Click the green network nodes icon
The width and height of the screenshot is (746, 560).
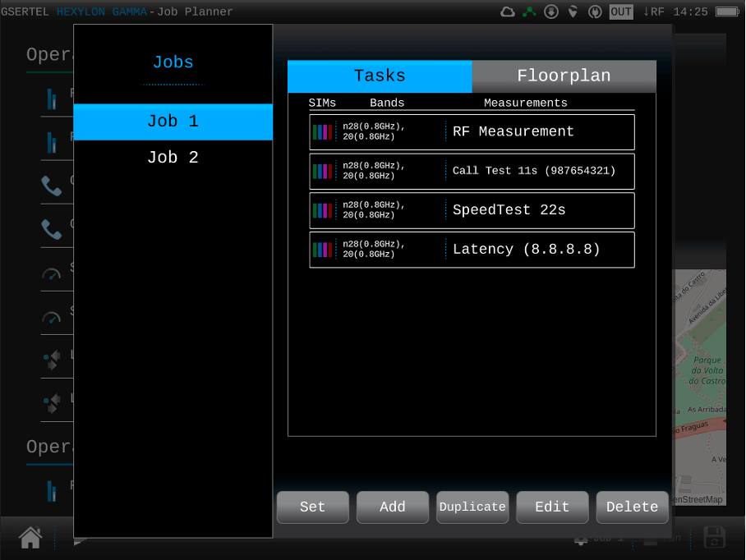click(x=530, y=11)
